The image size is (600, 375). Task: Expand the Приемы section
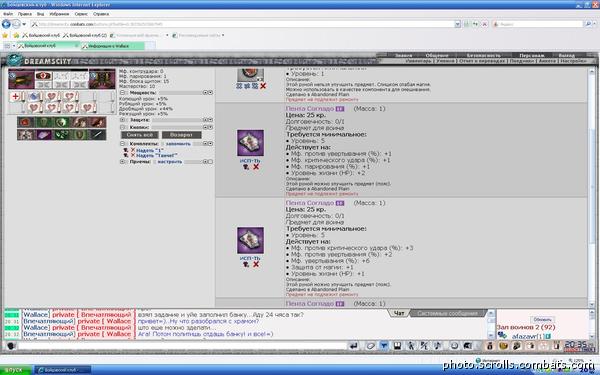click(x=122, y=162)
